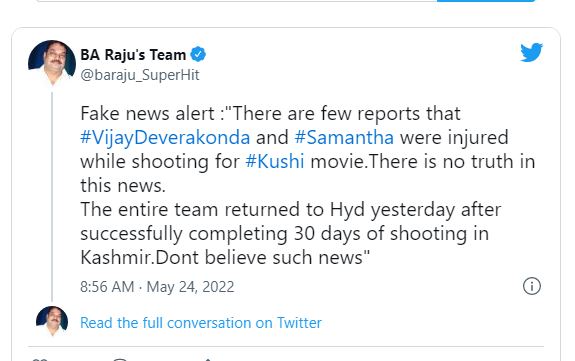The image size is (575, 361).
Task: Focus the input box above the tweet
Action: point(237,1)
